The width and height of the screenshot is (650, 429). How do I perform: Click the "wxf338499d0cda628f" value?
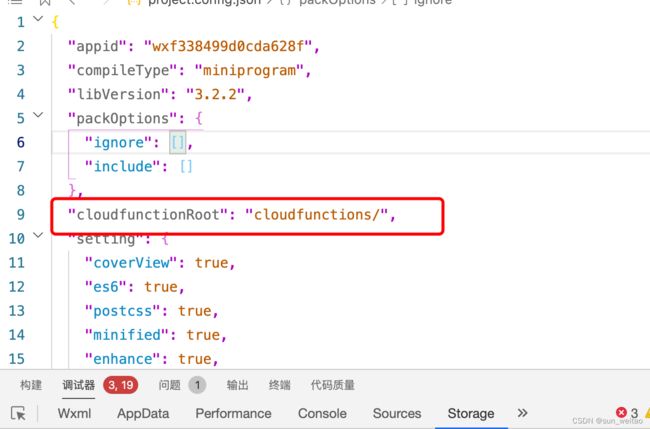click(228, 46)
